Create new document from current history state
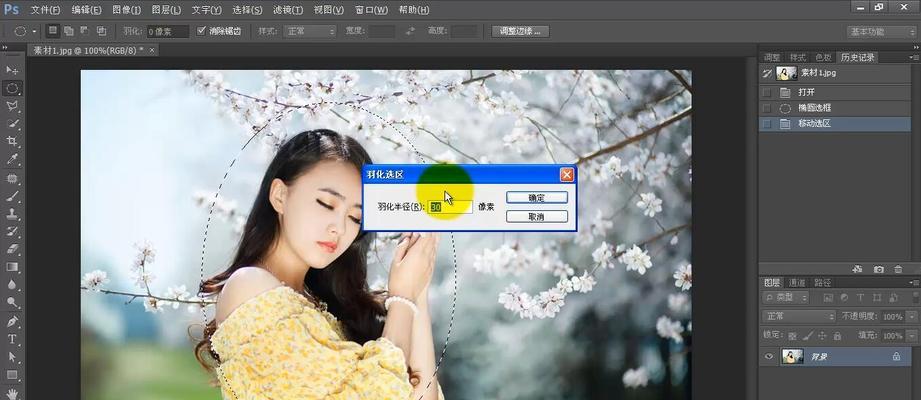Screen dimensions: 921x400 (857, 269)
